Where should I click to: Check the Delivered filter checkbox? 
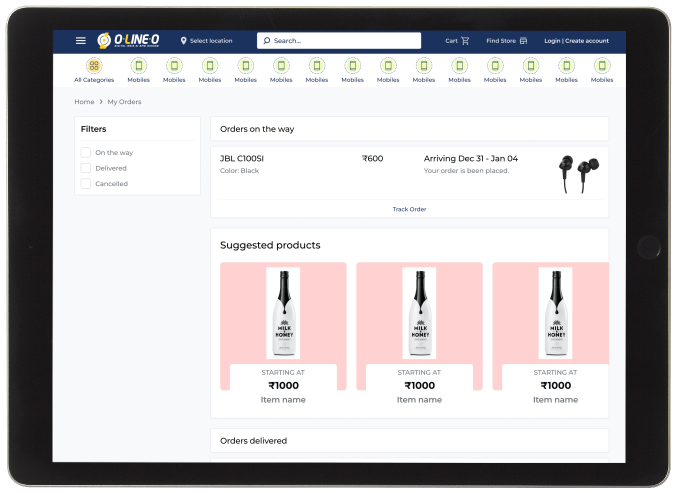click(86, 168)
